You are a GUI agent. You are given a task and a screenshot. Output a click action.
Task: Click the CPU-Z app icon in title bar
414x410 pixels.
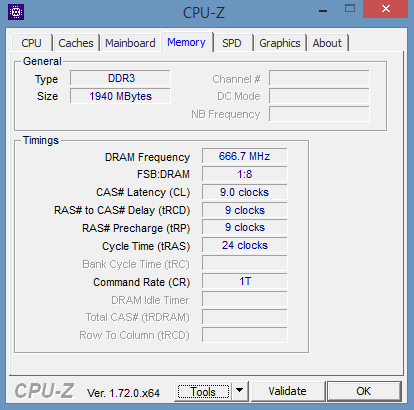click(x=16, y=12)
